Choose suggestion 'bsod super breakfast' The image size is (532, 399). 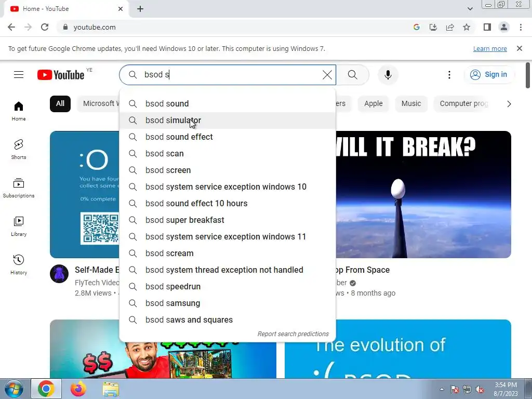tap(228, 220)
